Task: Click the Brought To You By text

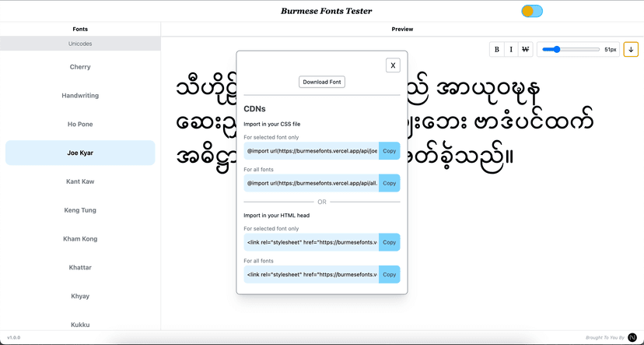Action: click(605, 337)
